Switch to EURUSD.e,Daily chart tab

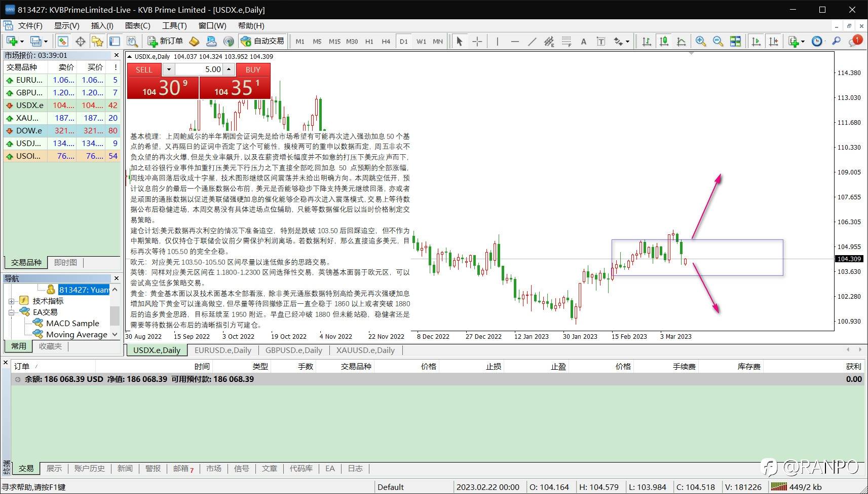223,350
